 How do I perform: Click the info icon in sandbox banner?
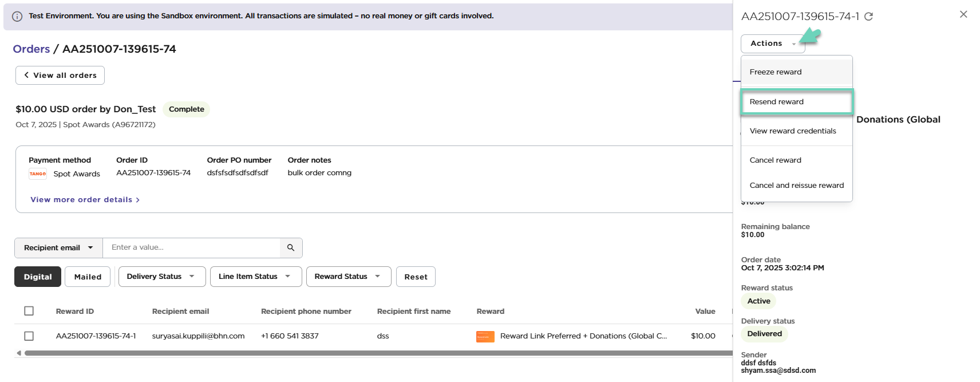pyautogui.click(x=17, y=17)
